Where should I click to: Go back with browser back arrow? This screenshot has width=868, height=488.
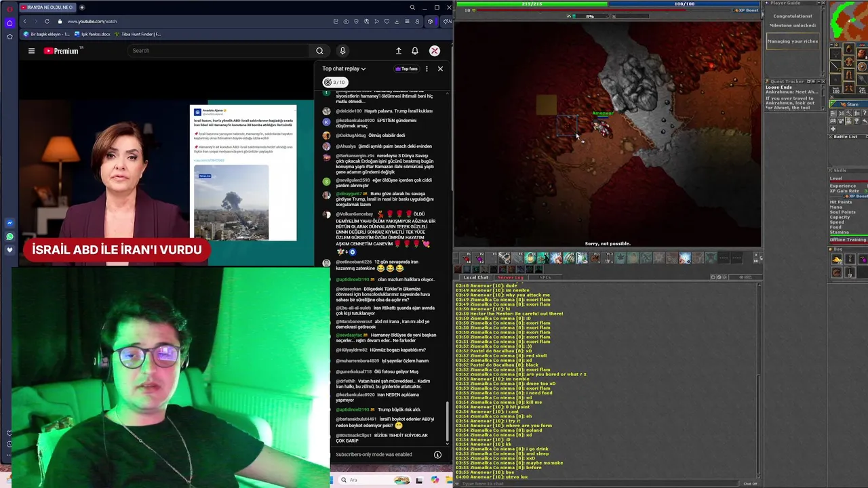coord(24,22)
